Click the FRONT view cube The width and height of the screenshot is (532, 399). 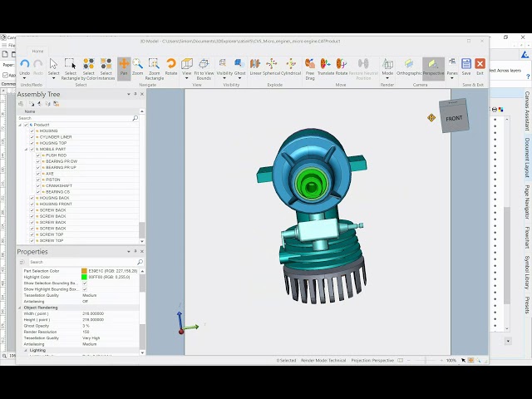(454, 116)
